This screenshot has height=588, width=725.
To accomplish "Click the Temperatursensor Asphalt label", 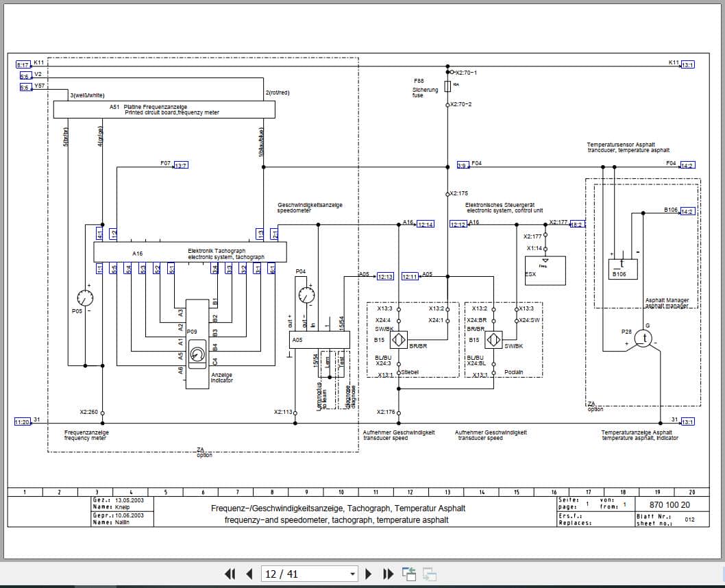I will [628, 147].
